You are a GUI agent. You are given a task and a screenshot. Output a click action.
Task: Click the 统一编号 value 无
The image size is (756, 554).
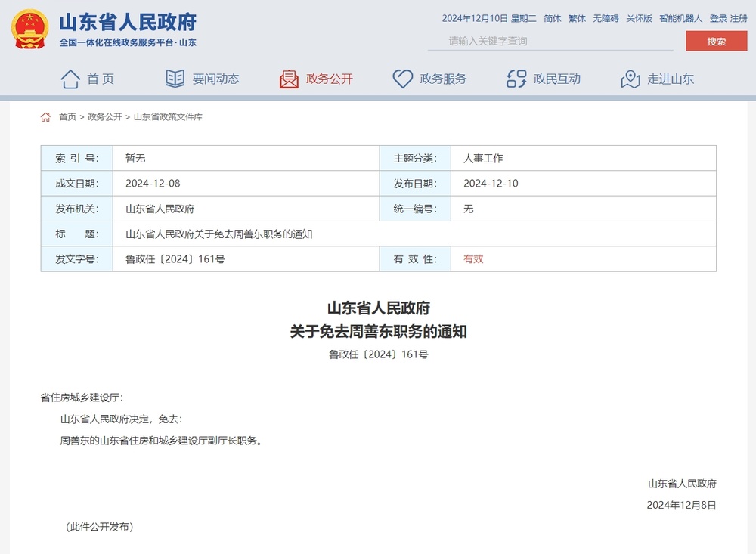pyautogui.click(x=469, y=209)
